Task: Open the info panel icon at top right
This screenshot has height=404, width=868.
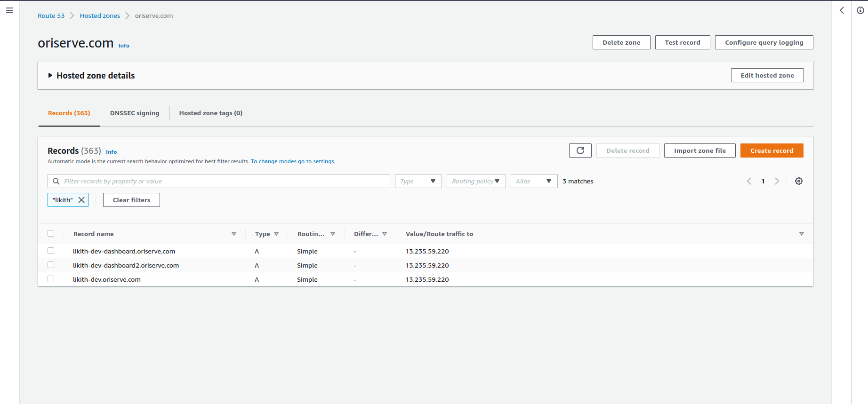Action: coord(860,10)
